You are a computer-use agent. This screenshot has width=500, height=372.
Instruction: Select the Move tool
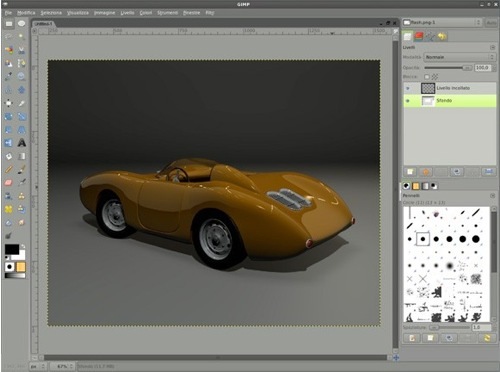[22, 90]
